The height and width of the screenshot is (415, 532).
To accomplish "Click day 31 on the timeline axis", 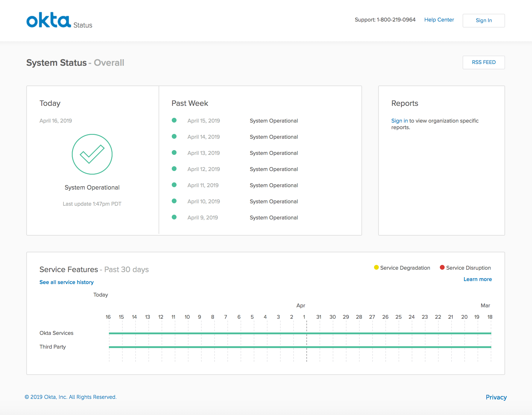I will point(319,317).
